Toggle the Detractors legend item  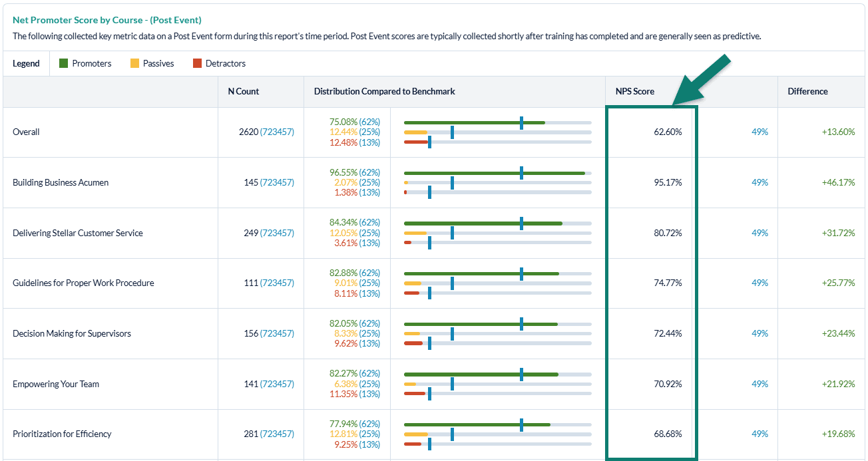point(226,63)
